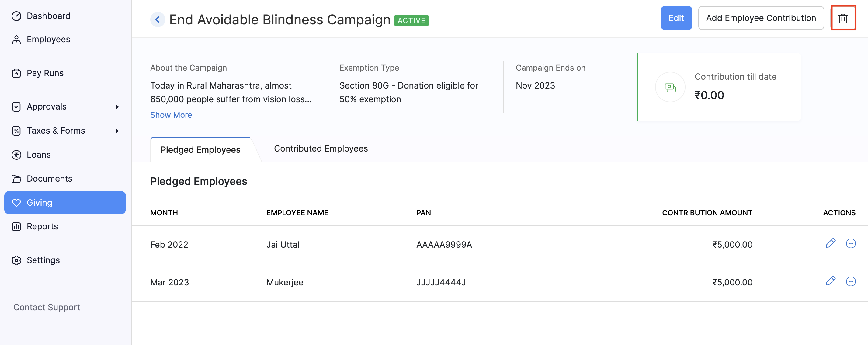This screenshot has width=868, height=345.
Task: Select the Pledged Employees tab
Action: point(200,150)
